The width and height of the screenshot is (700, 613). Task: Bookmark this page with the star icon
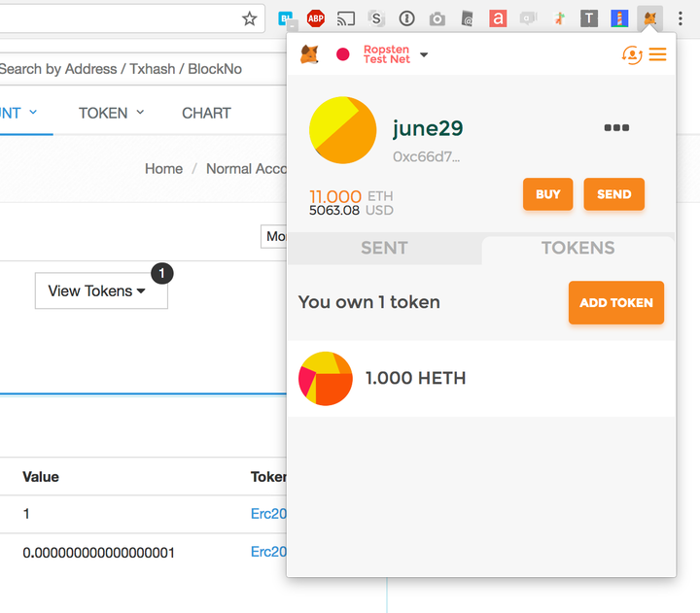250,18
